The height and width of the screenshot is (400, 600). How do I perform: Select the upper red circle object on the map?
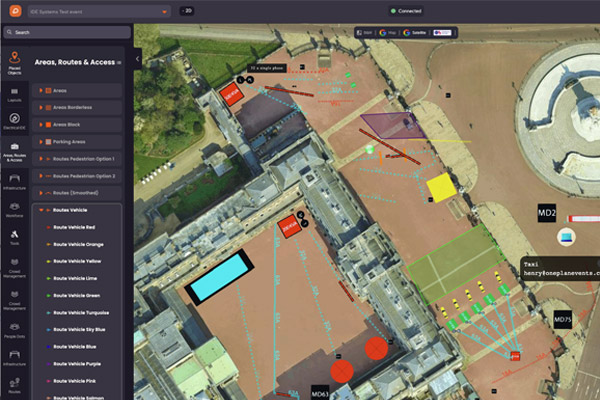click(x=376, y=349)
